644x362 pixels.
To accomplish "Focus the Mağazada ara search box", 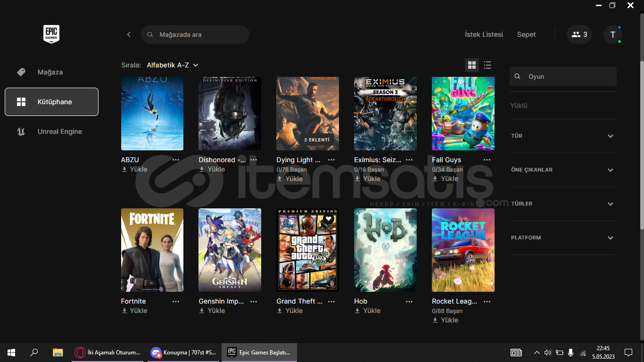I will (195, 34).
